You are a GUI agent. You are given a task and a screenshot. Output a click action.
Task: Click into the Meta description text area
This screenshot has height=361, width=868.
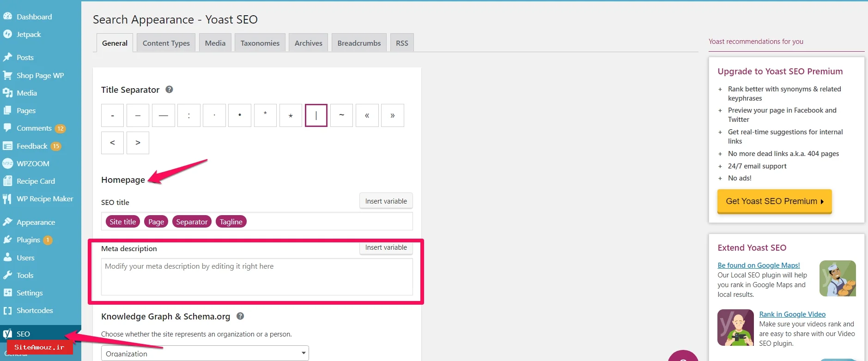[x=257, y=277]
